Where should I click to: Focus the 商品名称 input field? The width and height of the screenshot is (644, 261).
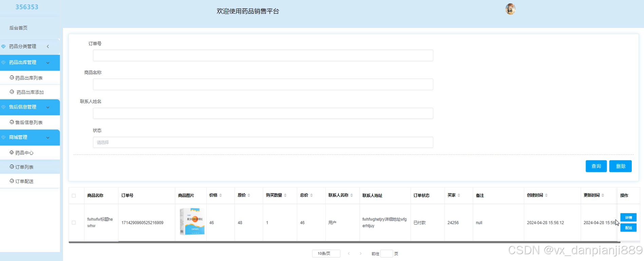click(x=263, y=84)
